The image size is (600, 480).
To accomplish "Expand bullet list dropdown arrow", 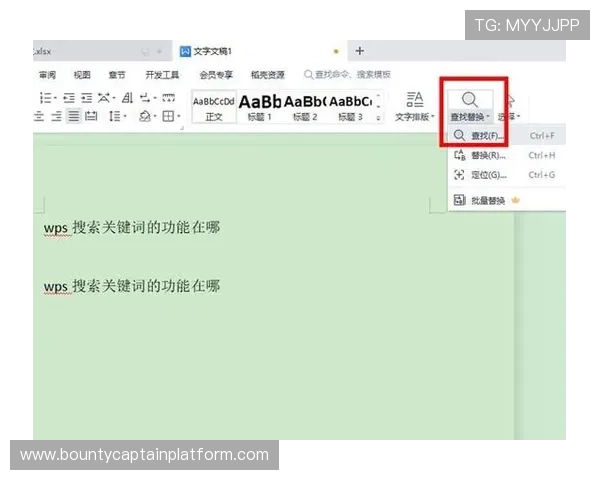I will (x=55, y=98).
